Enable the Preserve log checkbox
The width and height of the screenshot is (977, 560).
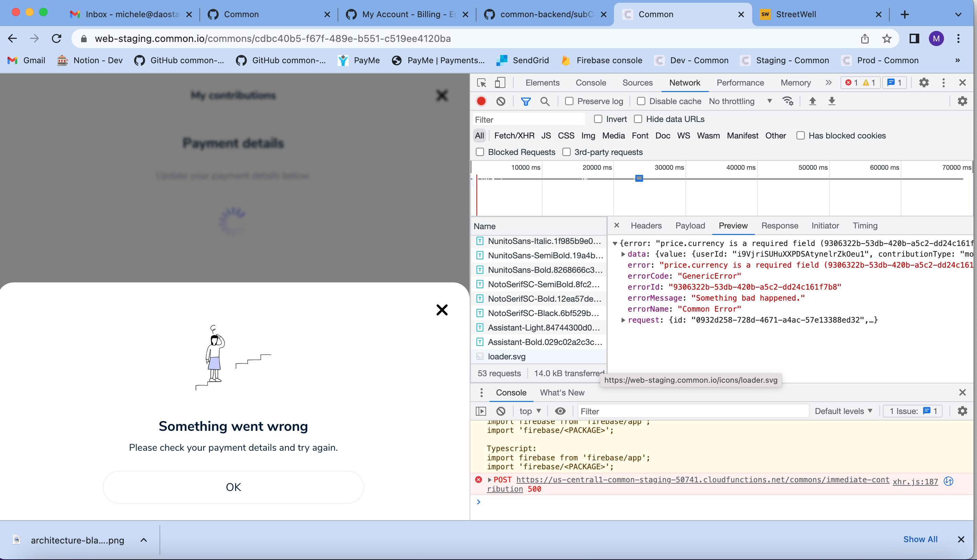(569, 101)
